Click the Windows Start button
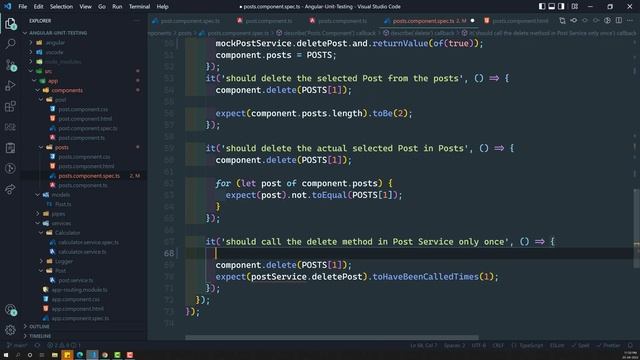This screenshot has height=360, width=640. [6, 355]
